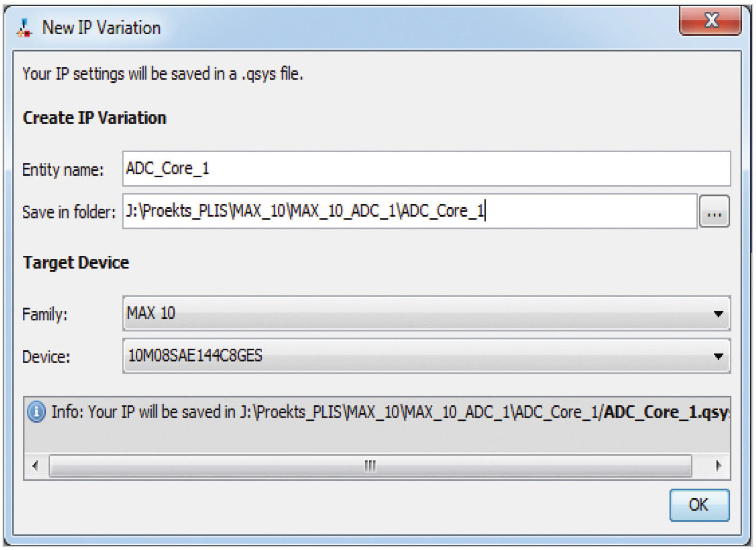Click the blue info icon in message box
The height and width of the screenshot is (550, 756).
coord(36,412)
